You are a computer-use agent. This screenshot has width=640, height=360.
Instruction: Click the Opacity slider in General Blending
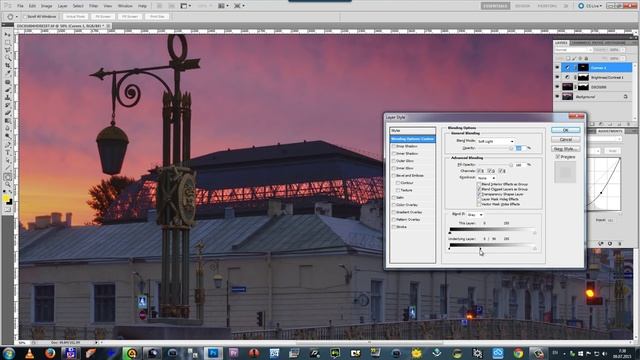coord(511,149)
